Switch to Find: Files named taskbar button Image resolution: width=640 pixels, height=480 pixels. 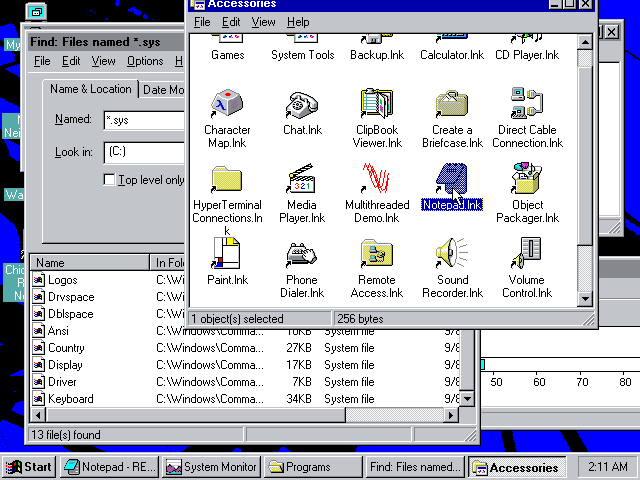tap(415, 467)
